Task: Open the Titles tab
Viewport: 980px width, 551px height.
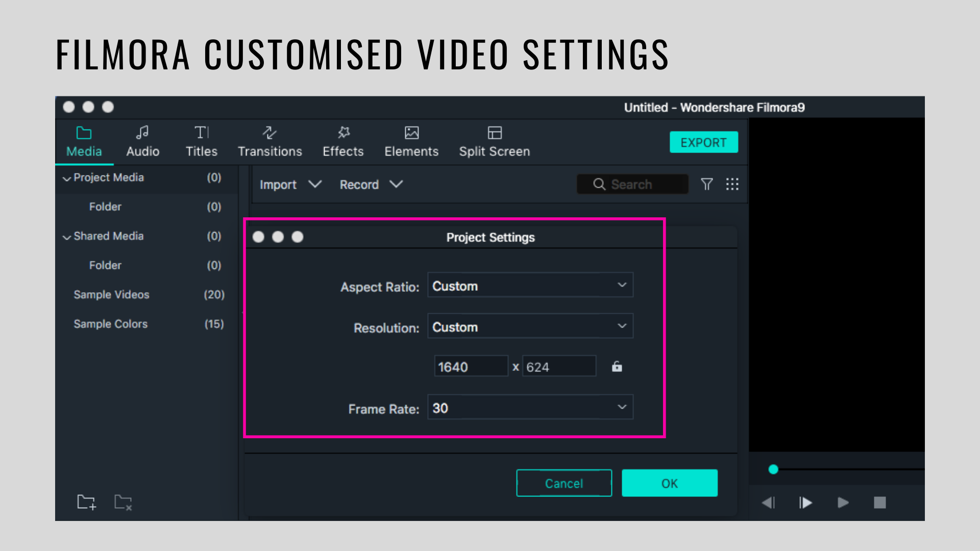Action: [x=202, y=142]
